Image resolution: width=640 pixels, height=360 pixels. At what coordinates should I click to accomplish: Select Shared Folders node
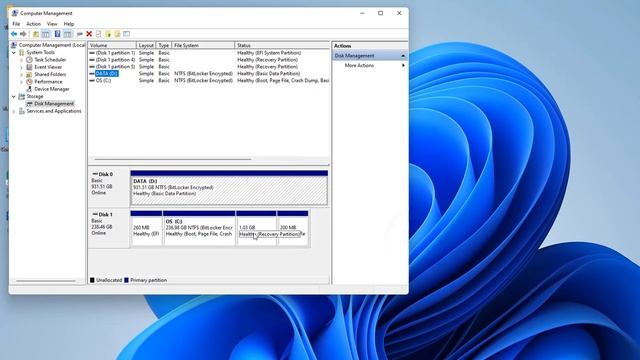[x=50, y=74]
